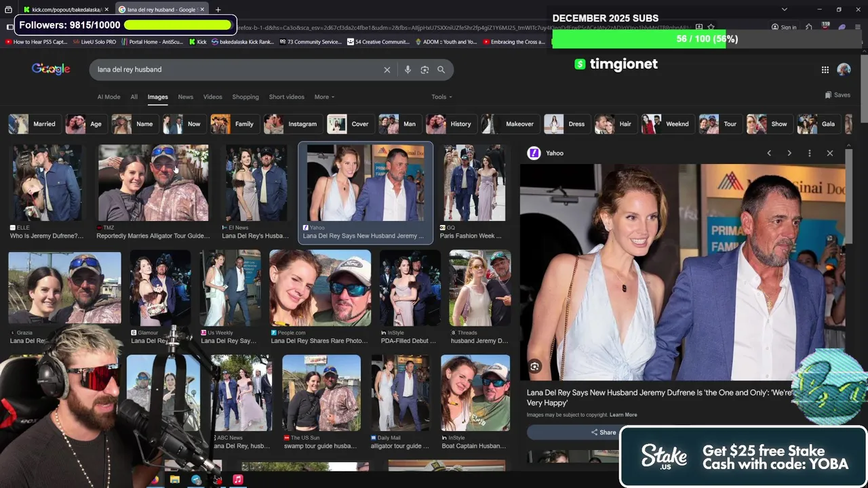The image size is (868, 488).
Task: Click the Google logo
Action: pyautogui.click(x=51, y=69)
